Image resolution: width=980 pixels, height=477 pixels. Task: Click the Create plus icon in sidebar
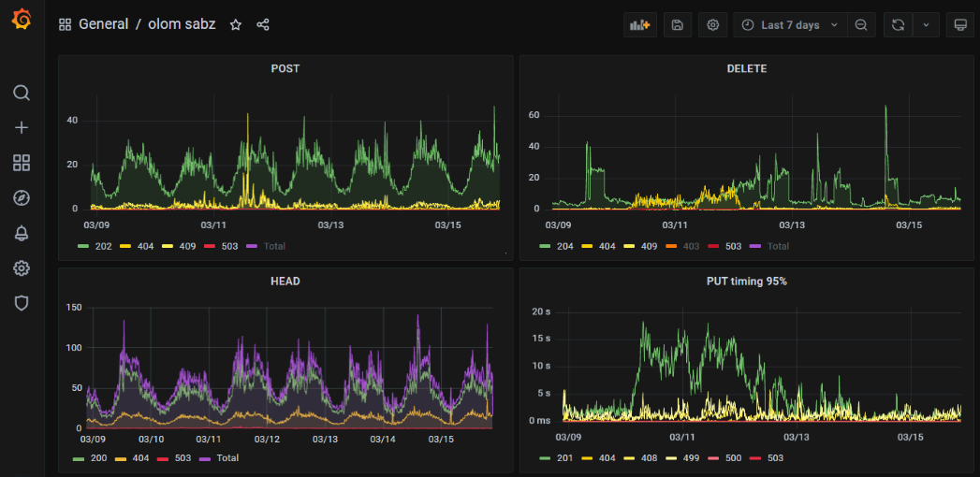pyautogui.click(x=22, y=128)
